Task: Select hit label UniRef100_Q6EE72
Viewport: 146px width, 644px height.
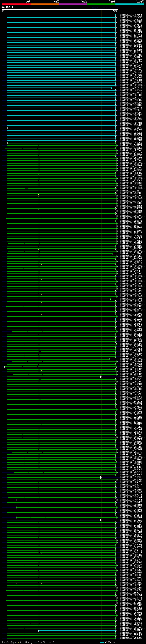Action: [x=131, y=331]
